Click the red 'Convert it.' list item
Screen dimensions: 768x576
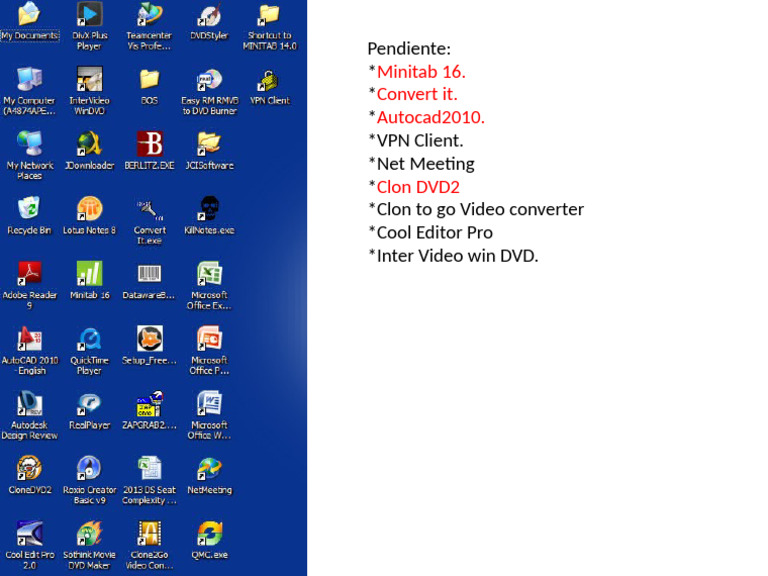tap(417, 94)
